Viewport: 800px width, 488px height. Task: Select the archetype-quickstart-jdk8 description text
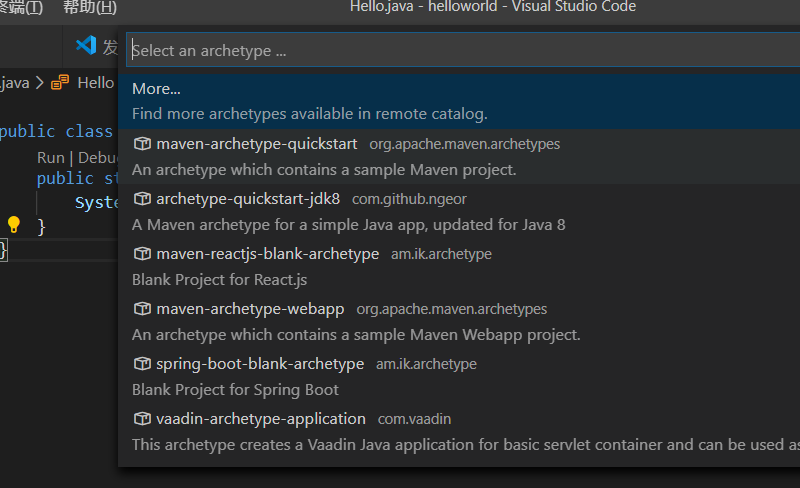point(348,225)
